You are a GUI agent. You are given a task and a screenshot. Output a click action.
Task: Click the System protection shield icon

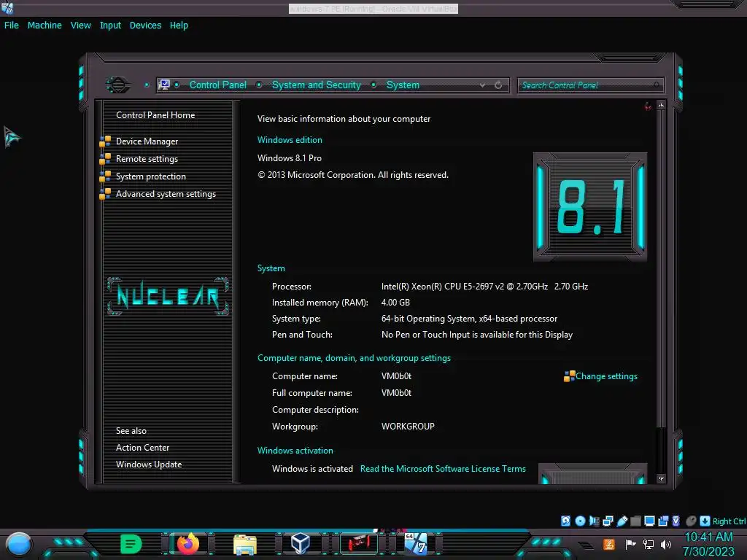pos(105,176)
